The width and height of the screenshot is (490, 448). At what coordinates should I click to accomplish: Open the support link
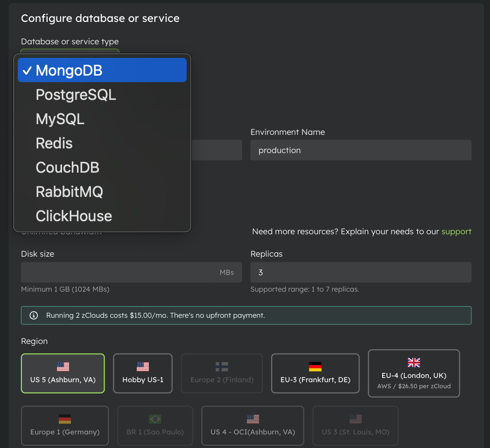(x=456, y=231)
